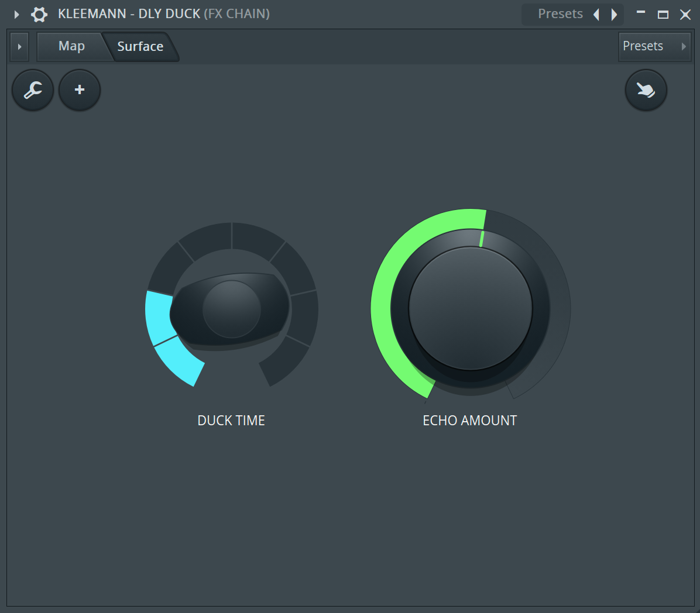This screenshot has height=613, width=700.
Task: Click the ECHO AMOUNT text label
Action: point(469,421)
